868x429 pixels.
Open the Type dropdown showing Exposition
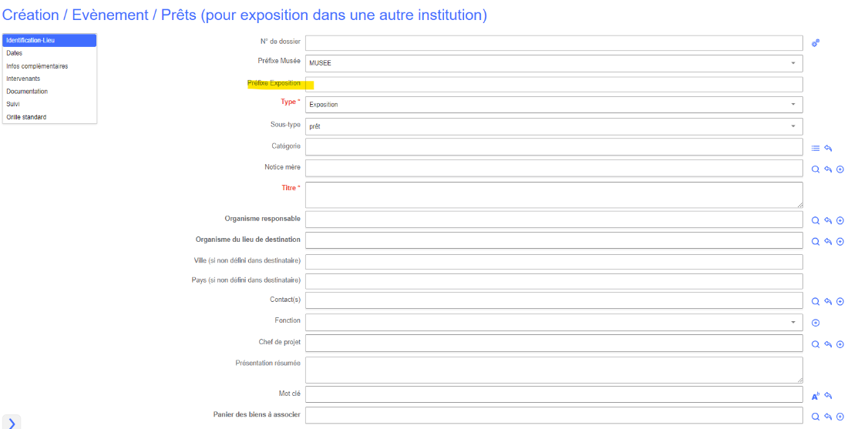click(792, 105)
